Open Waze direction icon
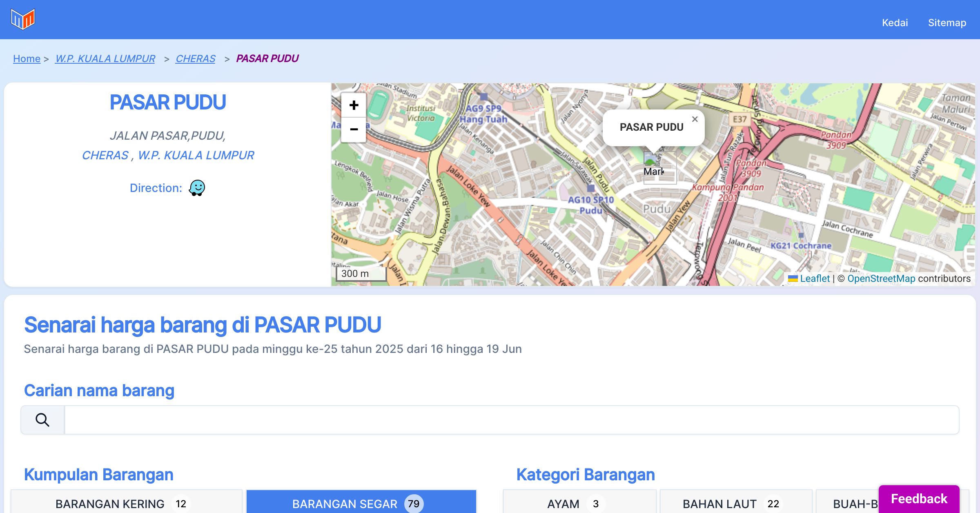This screenshot has height=513, width=980. point(197,188)
